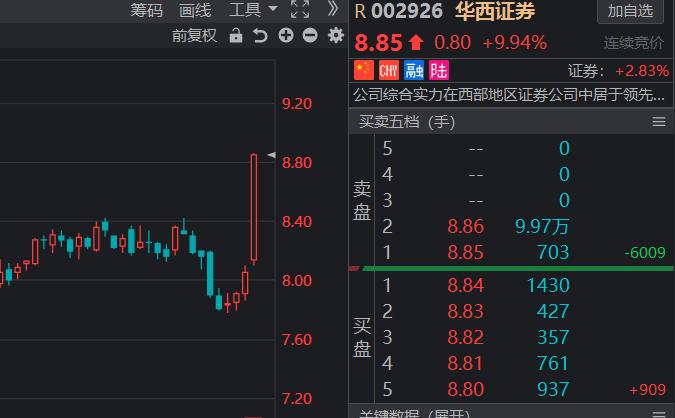Click the double chevron collapse icon
The image size is (675, 418).
(x=332, y=9)
